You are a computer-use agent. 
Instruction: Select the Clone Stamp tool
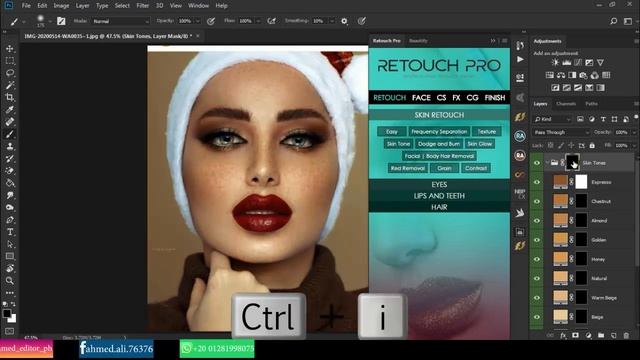pyautogui.click(x=10, y=146)
